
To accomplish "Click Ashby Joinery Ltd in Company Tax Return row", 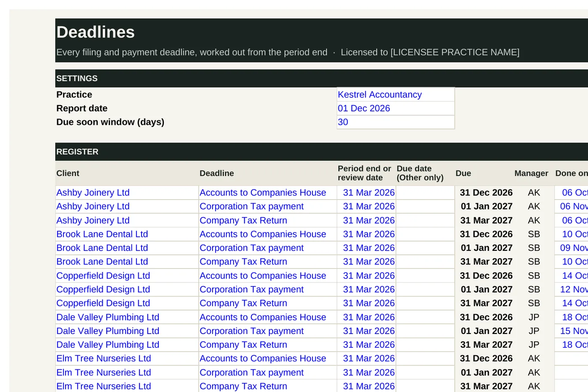I will (x=127, y=220).
